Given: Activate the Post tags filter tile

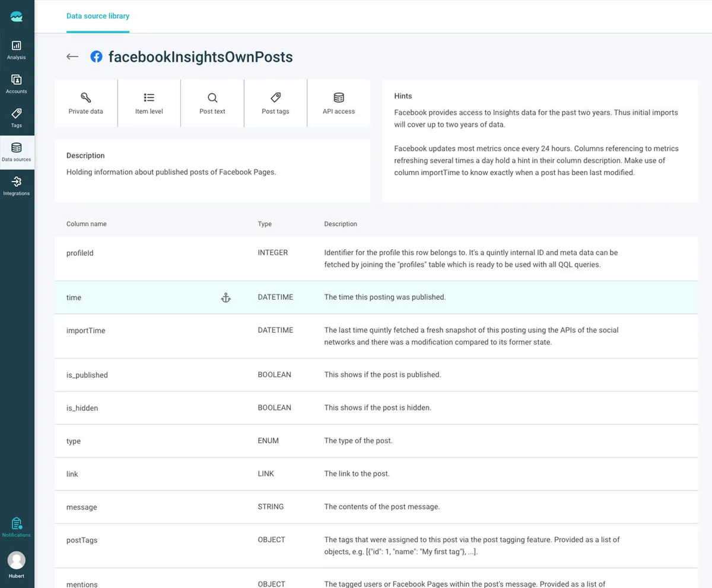Looking at the screenshot, I should coord(275,103).
